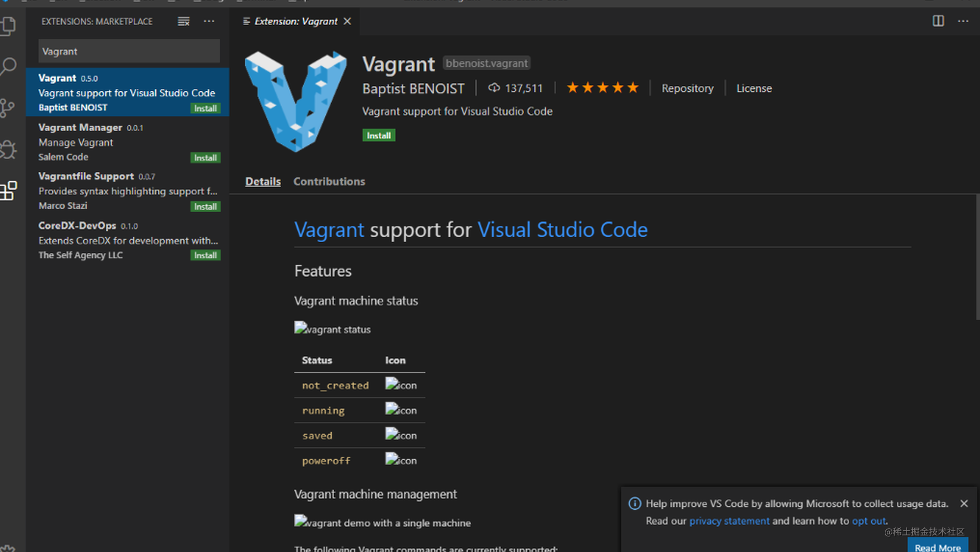This screenshot has width=980, height=552.
Task: Click the Vagrant machine management heading
Action: coord(375,494)
